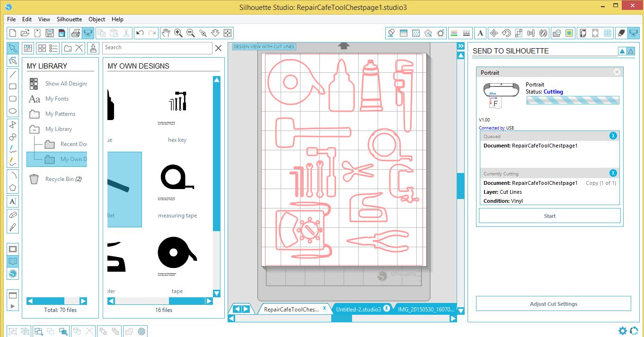The width and height of the screenshot is (644, 337).
Task: Open the Recycle Bin in library
Action: (55, 179)
